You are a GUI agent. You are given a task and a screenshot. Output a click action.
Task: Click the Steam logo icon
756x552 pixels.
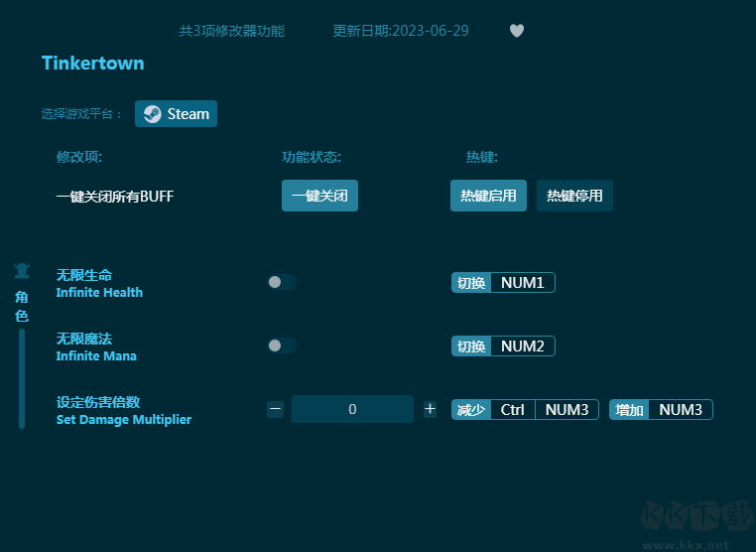(153, 114)
